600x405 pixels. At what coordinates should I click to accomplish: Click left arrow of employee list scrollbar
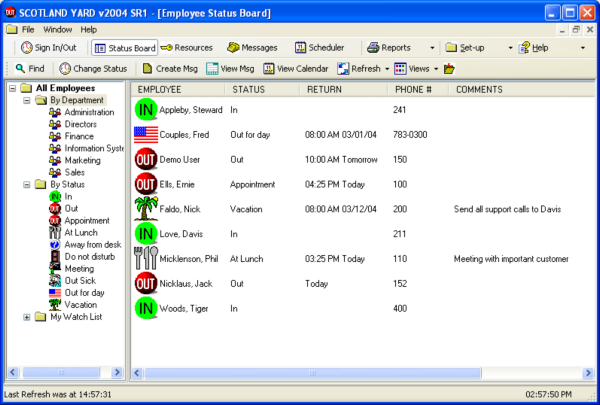(137, 373)
